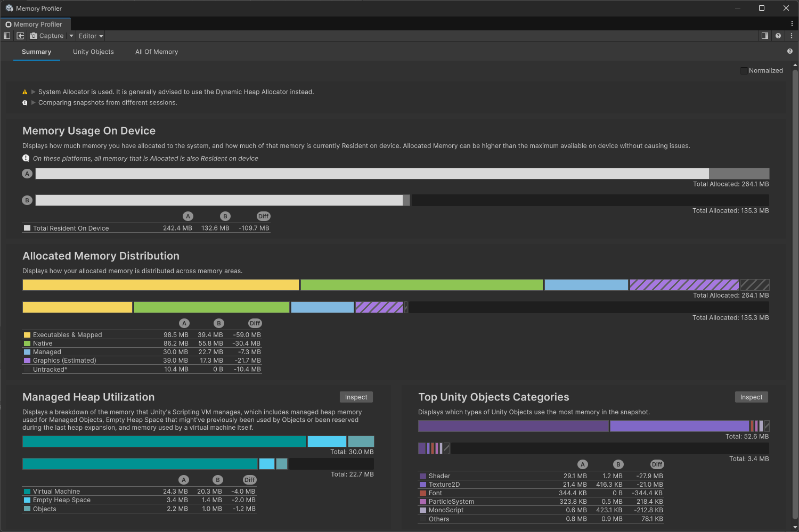Click the green Native legend swatch

[27, 343]
